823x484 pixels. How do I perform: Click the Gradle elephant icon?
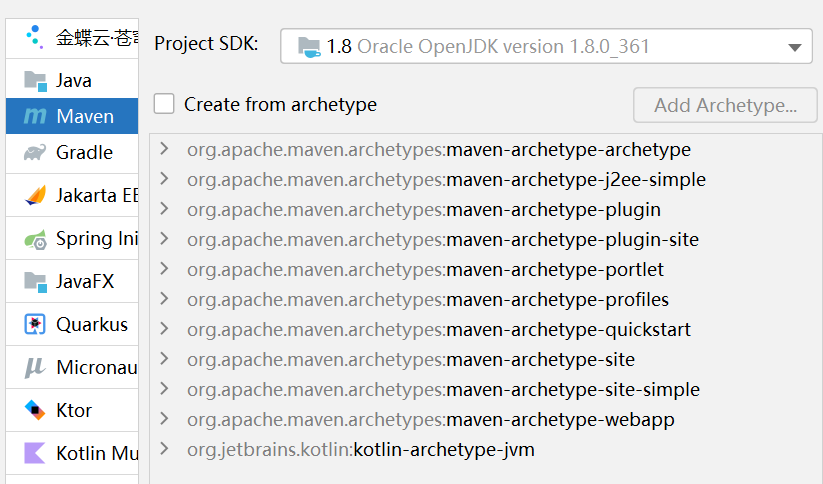(35, 153)
